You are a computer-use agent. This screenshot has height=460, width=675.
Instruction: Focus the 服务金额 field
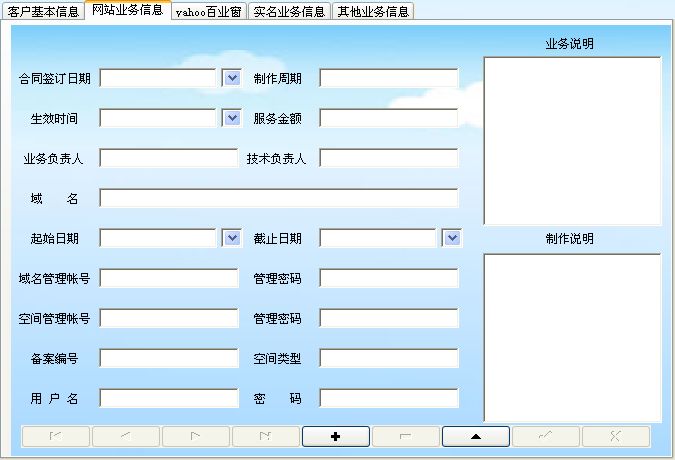pyautogui.click(x=389, y=118)
